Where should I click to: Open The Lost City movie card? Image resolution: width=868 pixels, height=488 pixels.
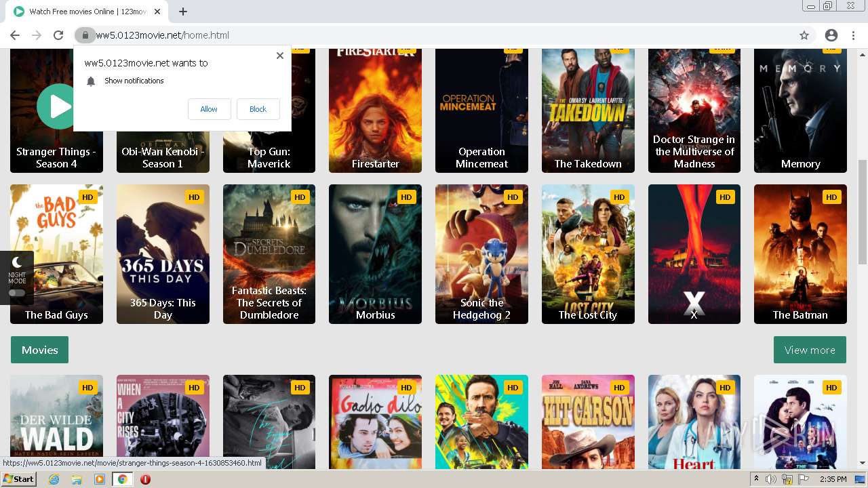[x=588, y=254]
